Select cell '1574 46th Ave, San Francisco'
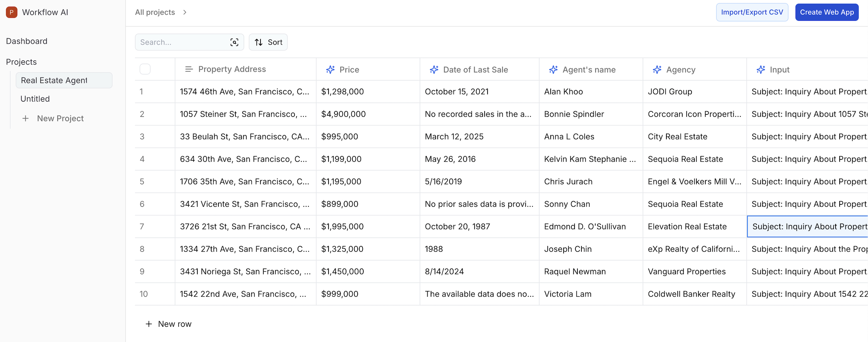 click(x=246, y=91)
